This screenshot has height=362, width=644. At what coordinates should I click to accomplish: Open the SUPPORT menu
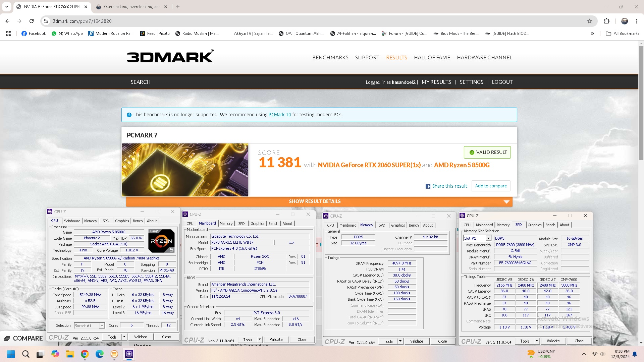click(367, 58)
